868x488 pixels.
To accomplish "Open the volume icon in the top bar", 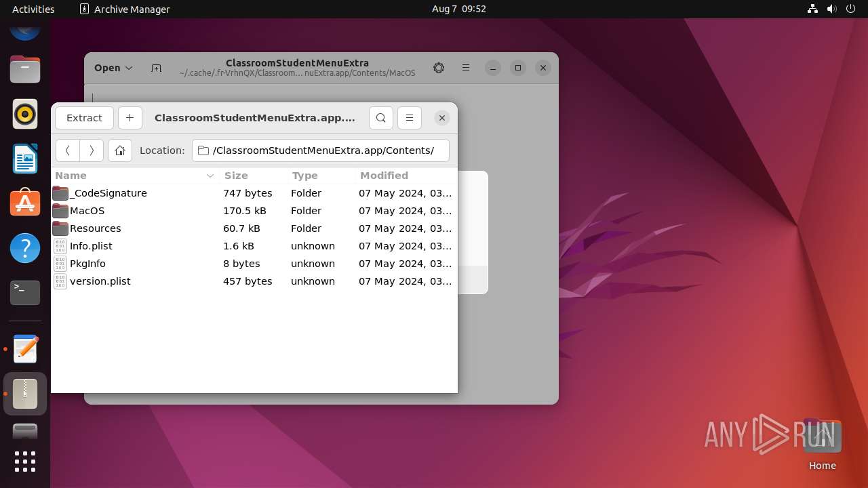I will pyautogui.click(x=832, y=9).
